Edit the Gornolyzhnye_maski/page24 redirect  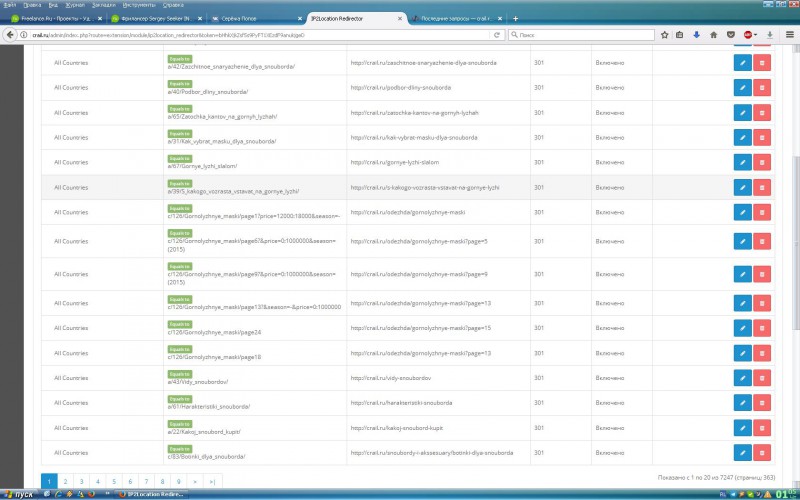[x=742, y=328]
